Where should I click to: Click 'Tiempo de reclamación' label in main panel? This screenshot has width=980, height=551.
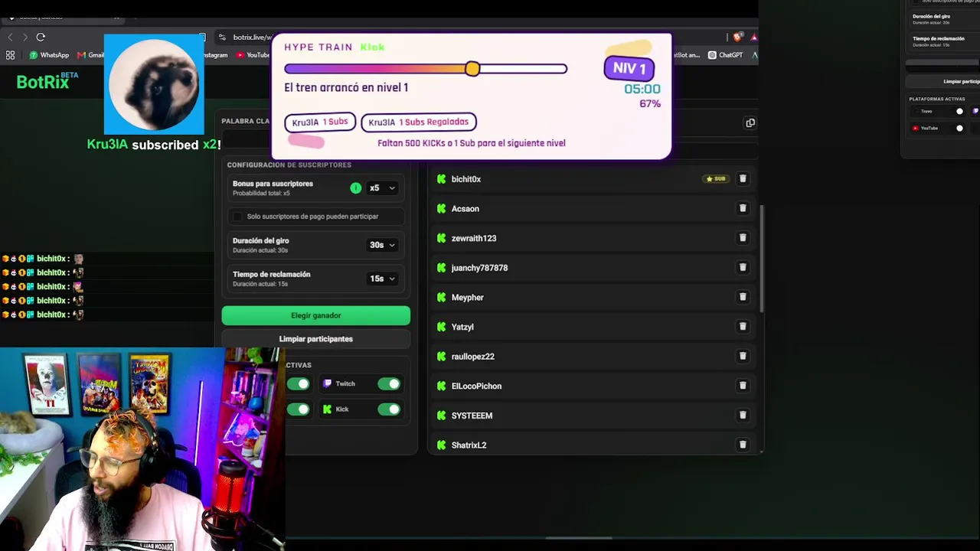272,274
